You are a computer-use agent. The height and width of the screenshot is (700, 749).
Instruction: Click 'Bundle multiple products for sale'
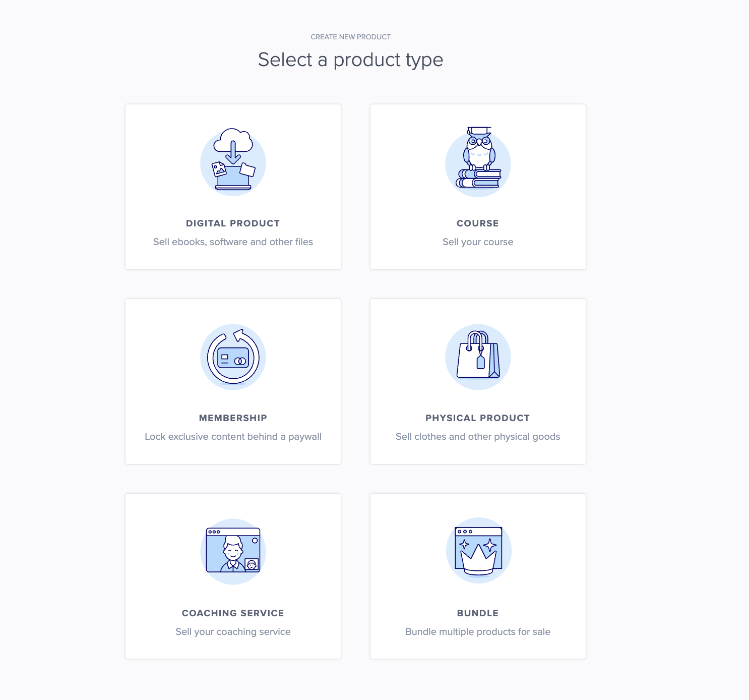coord(478,632)
